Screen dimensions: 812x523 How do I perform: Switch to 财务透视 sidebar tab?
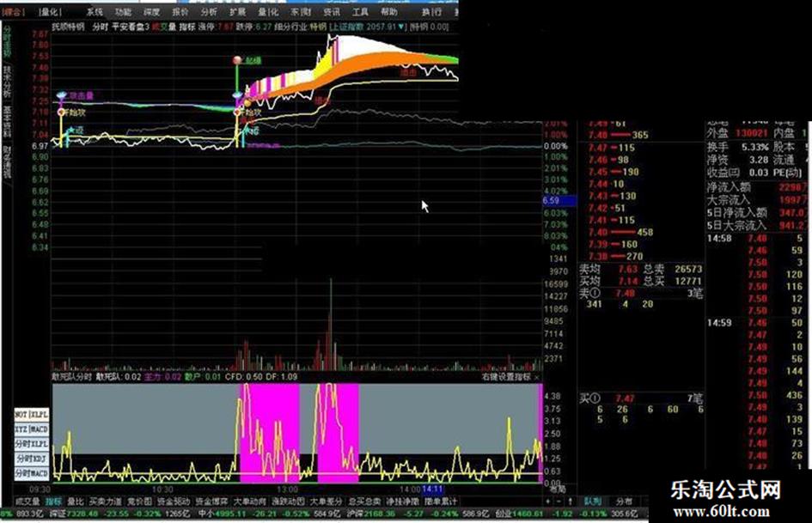tap(7, 161)
